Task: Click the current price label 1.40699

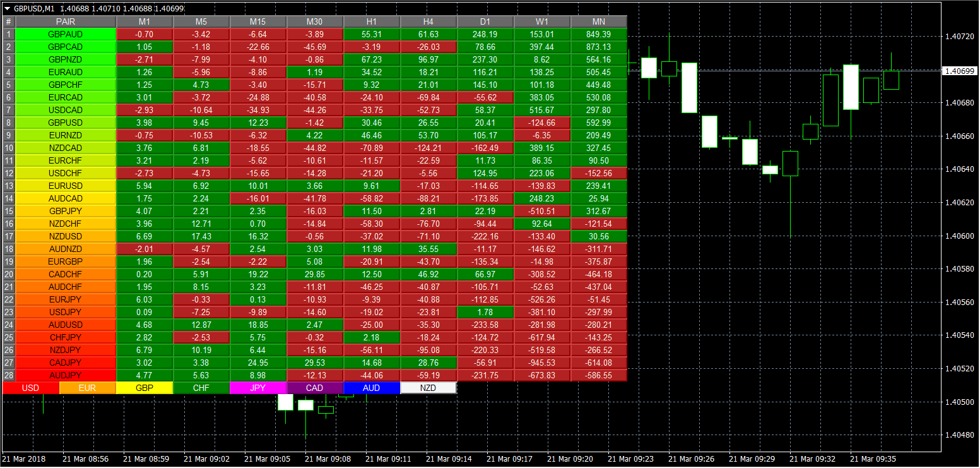Action: click(959, 71)
